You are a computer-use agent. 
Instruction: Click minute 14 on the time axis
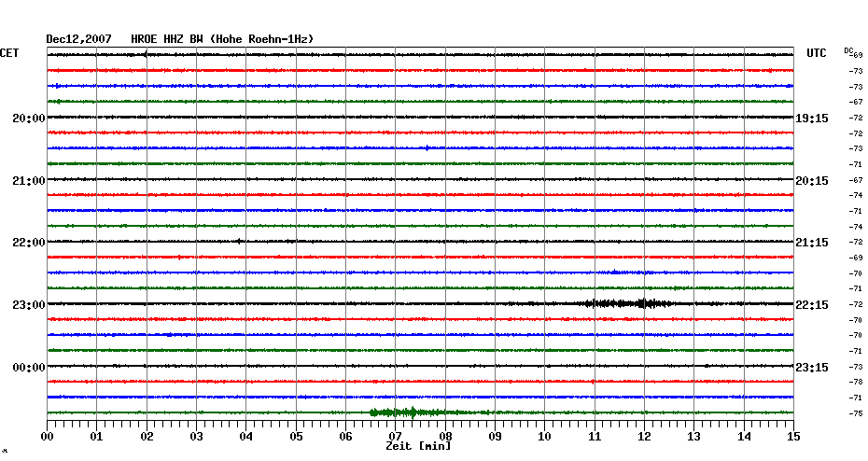(x=744, y=437)
